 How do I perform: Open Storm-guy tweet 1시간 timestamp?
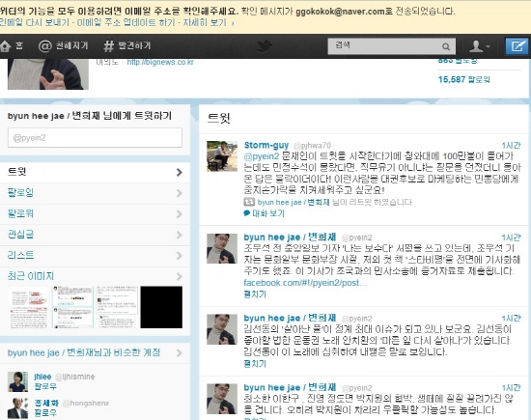[x=511, y=145]
